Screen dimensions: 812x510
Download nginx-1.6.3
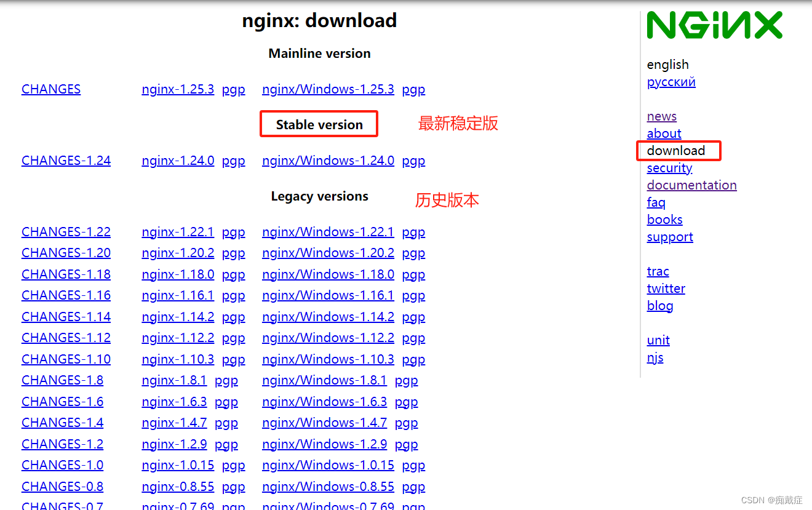coord(174,402)
